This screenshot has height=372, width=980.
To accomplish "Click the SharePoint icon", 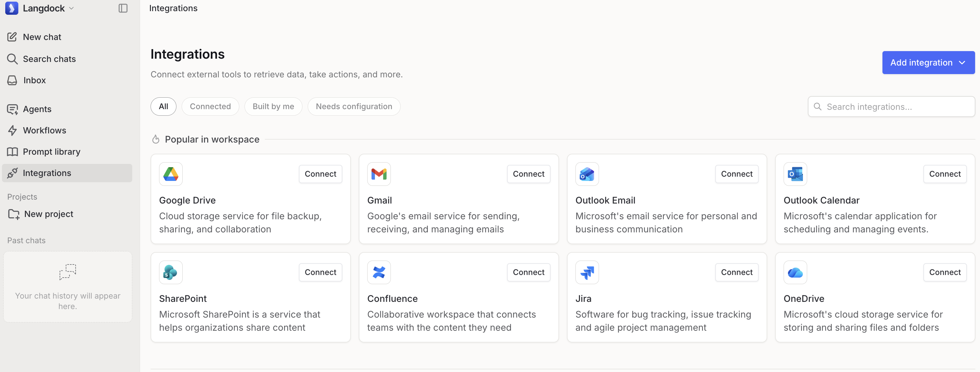I will pyautogui.click(x=171, y=272).
